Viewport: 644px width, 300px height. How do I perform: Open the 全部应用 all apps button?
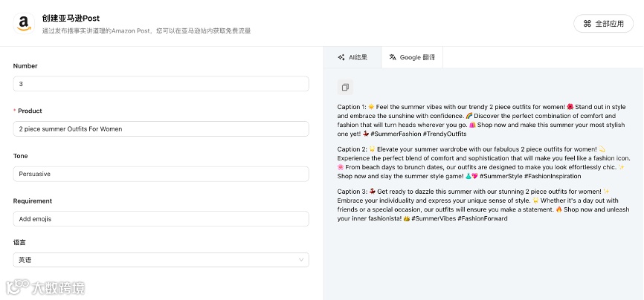(603, 24)
